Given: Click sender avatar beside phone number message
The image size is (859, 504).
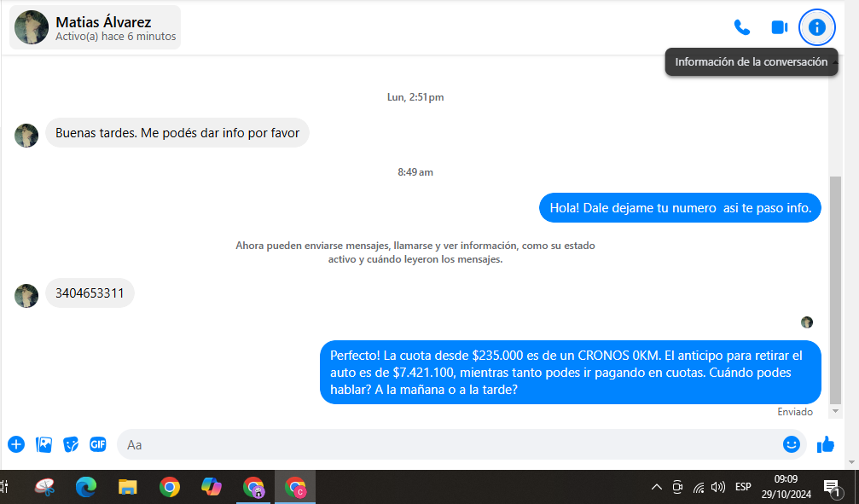Looking at the screenshot, I should 26,296.
